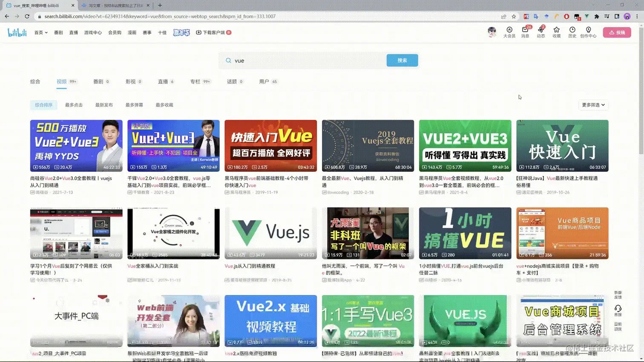Image resolution: width=644 pixels, height=362 pixels.
Task: Open new browser tab with plus icon
Action: [160, 5]
